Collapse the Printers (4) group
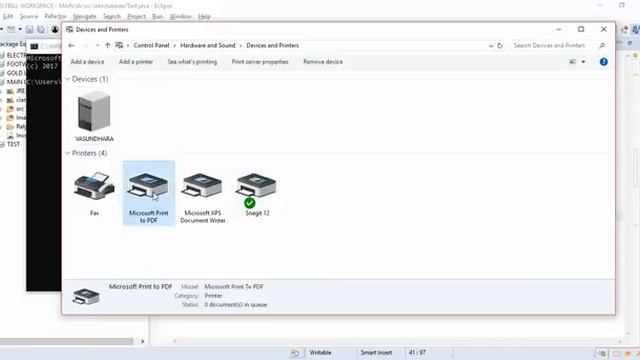Viewport: 640px width, 360px height. (68, 153)
